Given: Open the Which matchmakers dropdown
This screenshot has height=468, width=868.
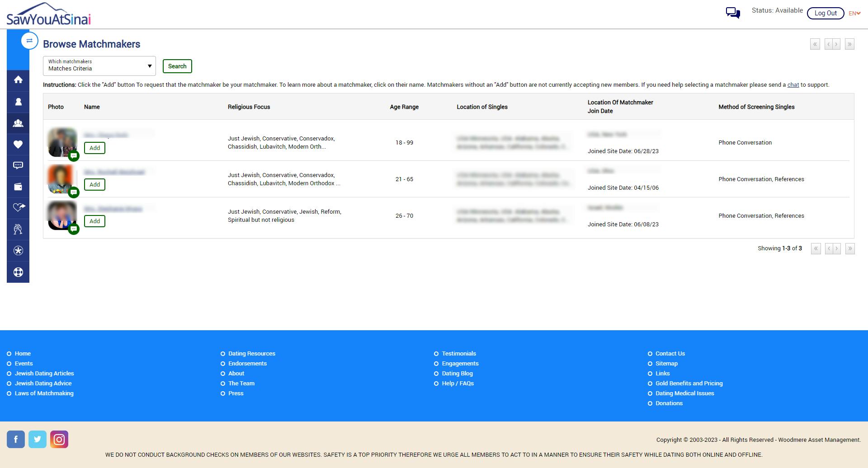Looking at the screenshot, I should 99,66.
